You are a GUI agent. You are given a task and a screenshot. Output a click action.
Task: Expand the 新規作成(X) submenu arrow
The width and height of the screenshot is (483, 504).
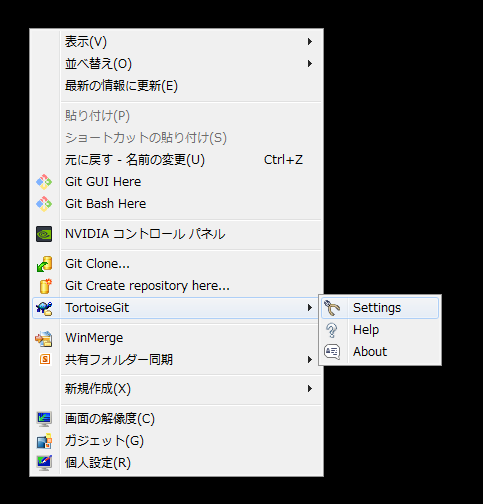click(x=310, y=389)
